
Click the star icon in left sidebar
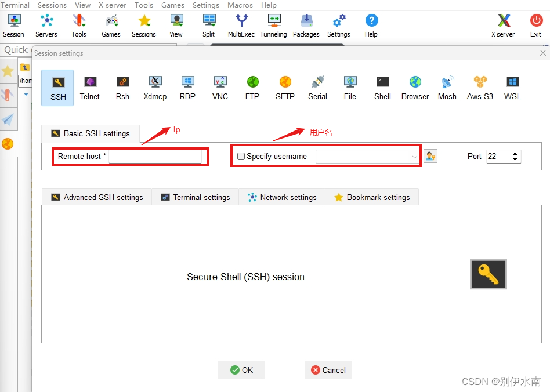8,71
